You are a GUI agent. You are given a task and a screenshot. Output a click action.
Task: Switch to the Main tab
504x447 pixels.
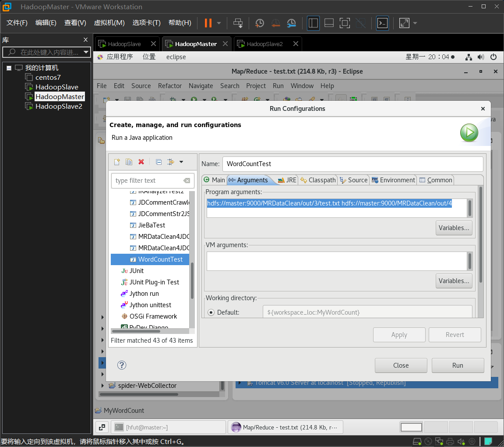pyautogui.click(x=215, y=180)
